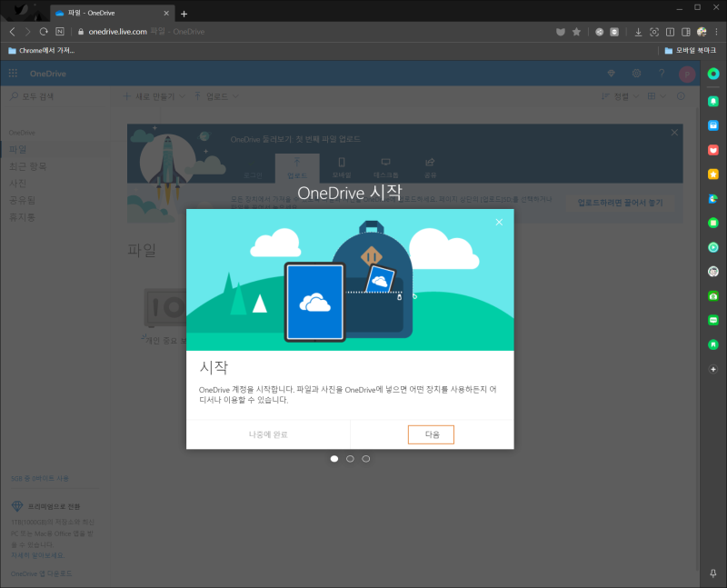Viewport: 727px width, 588px height.
Task: Select the first pagination dot below the dialog
Action: (334, 459)
